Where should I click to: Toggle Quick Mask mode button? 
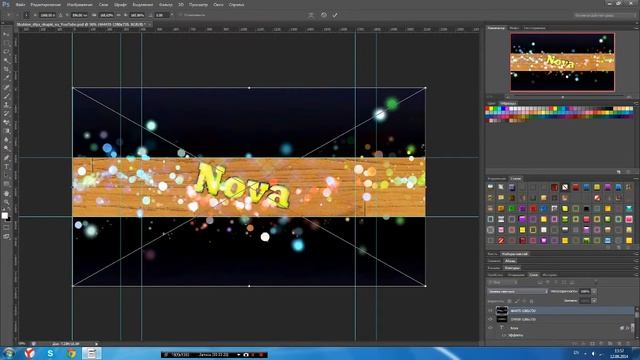pos(7,227)
